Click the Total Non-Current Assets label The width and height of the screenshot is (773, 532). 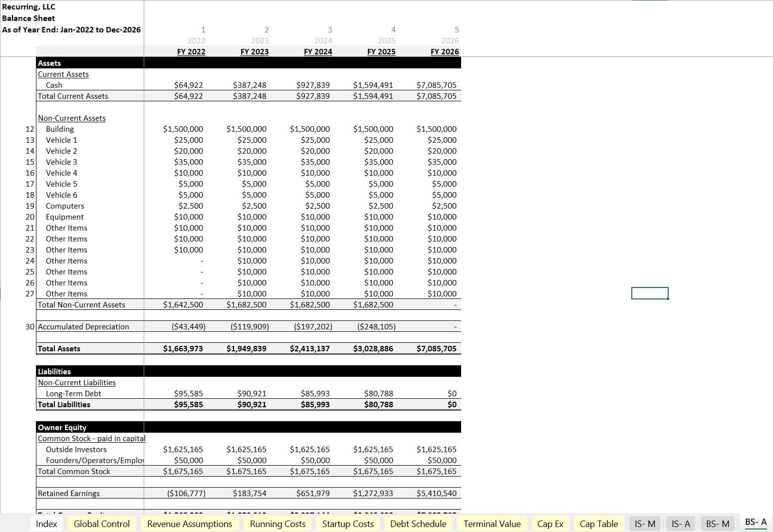[x=81, y=304]
